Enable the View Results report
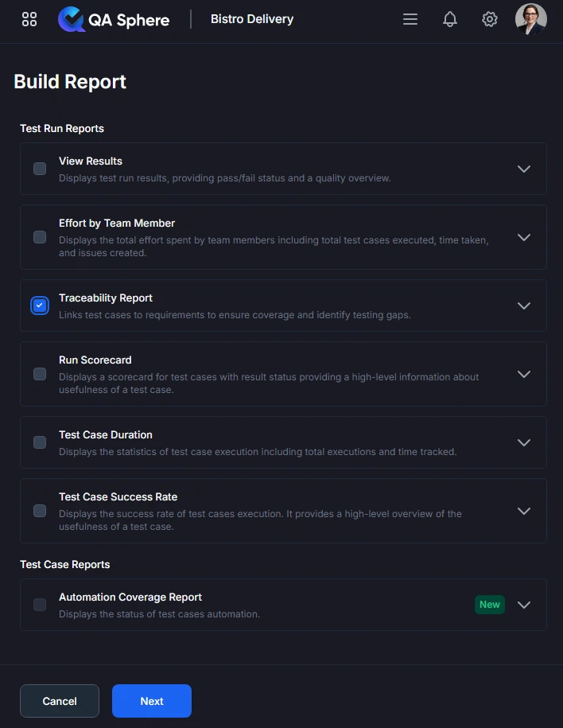 tap(40, 168)
